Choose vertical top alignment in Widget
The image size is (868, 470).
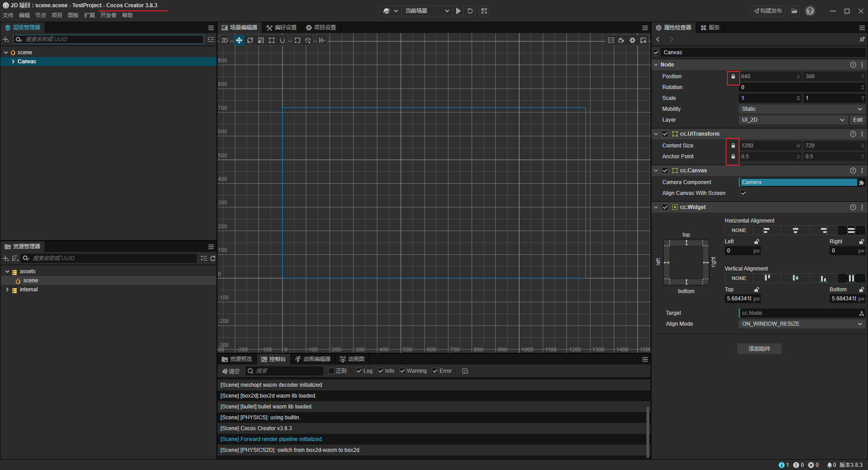coord(767,278)
